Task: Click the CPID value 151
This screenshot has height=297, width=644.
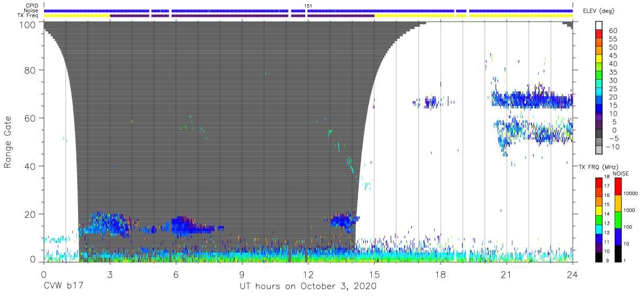Action: pyautogui.click(x=308, y=6)
